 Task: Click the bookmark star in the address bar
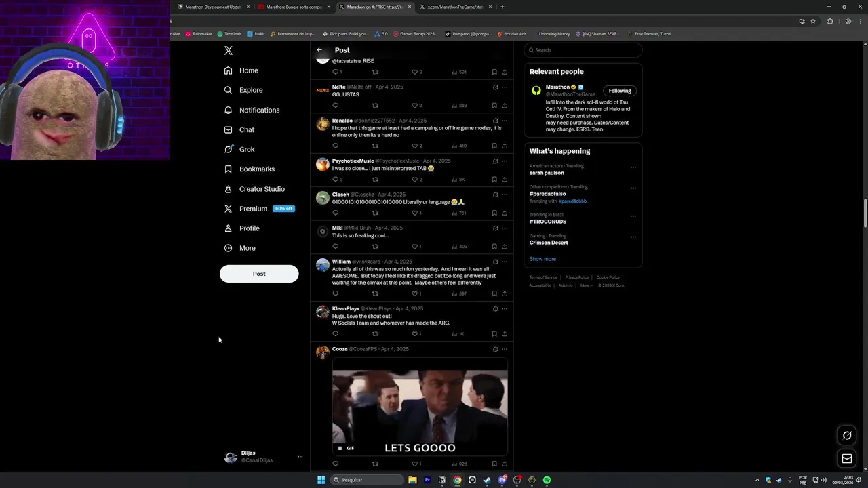813,21
